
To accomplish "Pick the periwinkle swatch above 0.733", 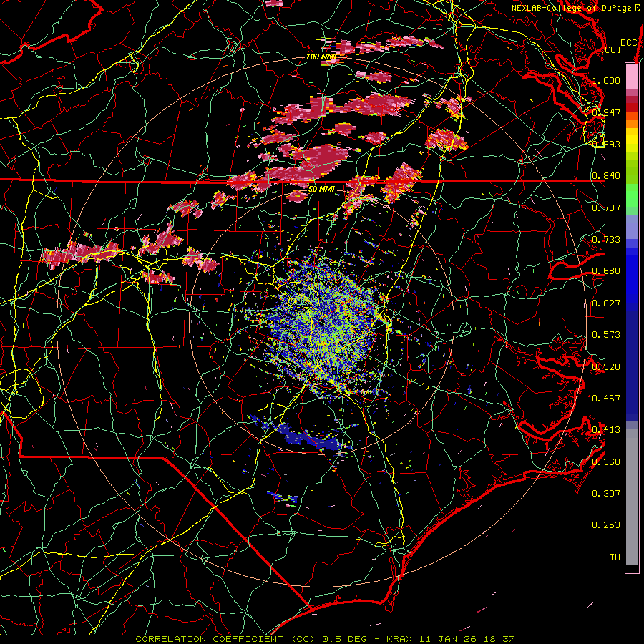I will pos(632,227).
